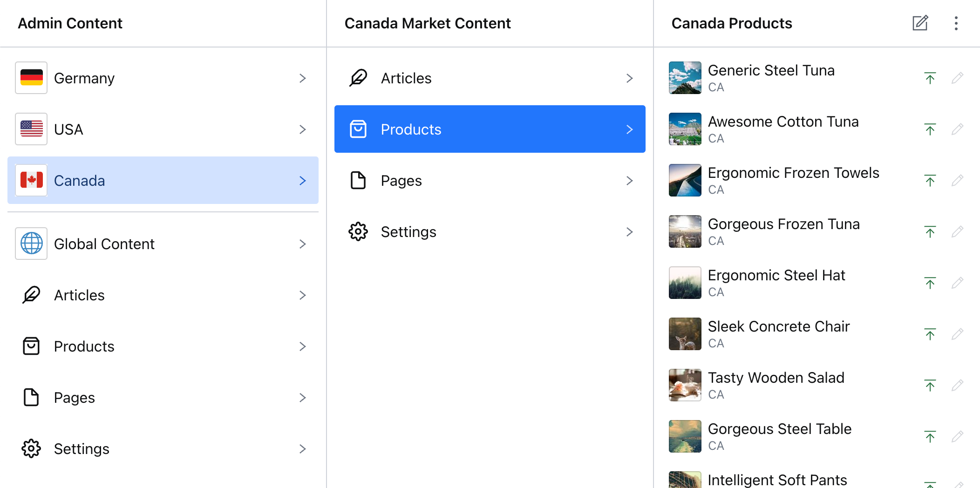
Task: Open Products under Admin Content
Action: pyautogui.click(x=84, y=346)
